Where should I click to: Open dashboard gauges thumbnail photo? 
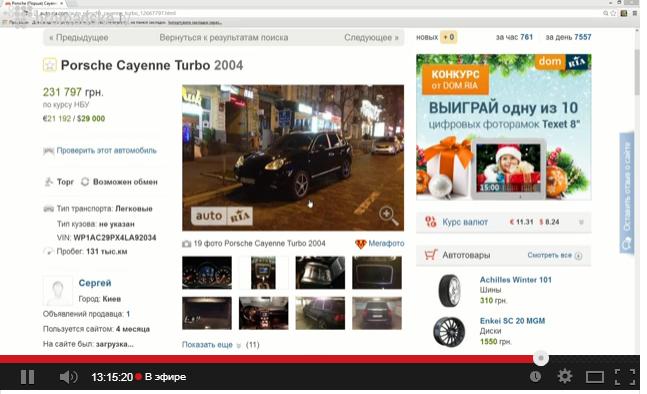[x=207, y=273]
